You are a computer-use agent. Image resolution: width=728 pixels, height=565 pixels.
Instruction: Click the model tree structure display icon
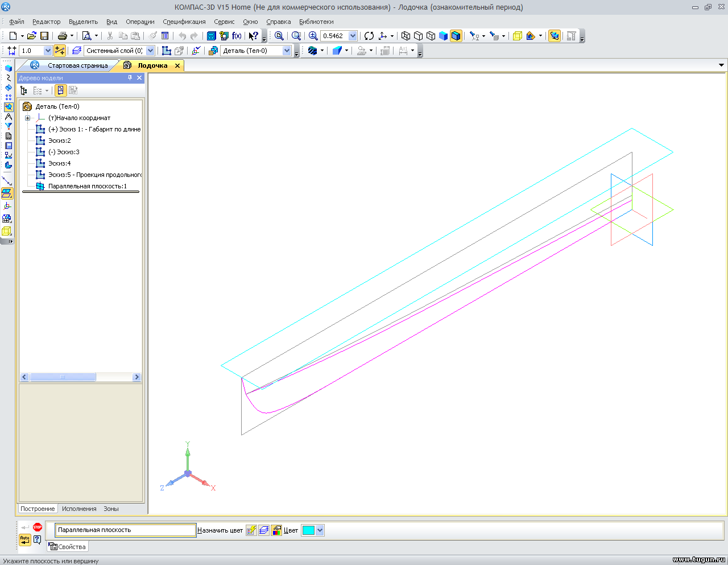coord(24,90)
